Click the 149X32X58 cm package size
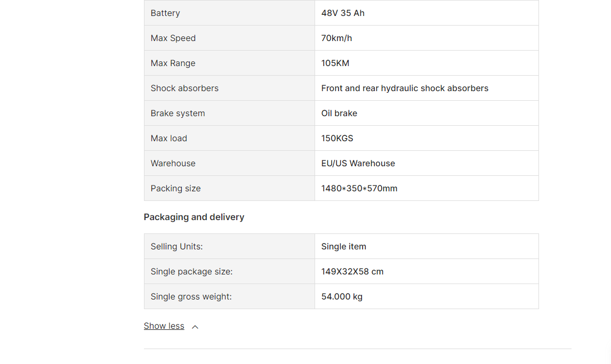611x364 pixels. (x=352, y=271)
